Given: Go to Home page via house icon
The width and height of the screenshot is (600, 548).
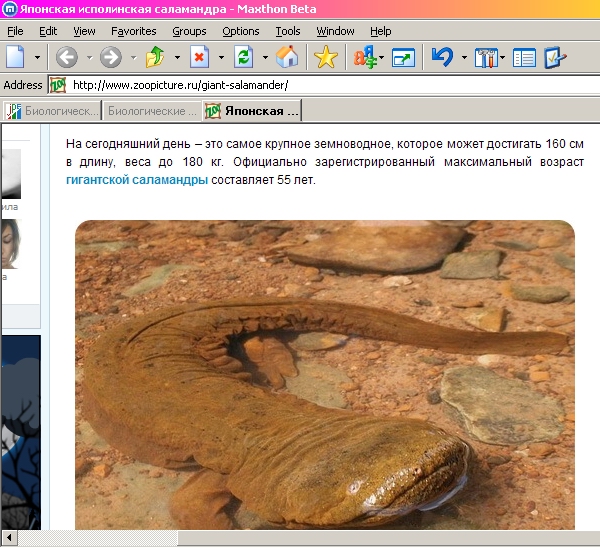Looking at the screenshot, I should tap(287, 57).
